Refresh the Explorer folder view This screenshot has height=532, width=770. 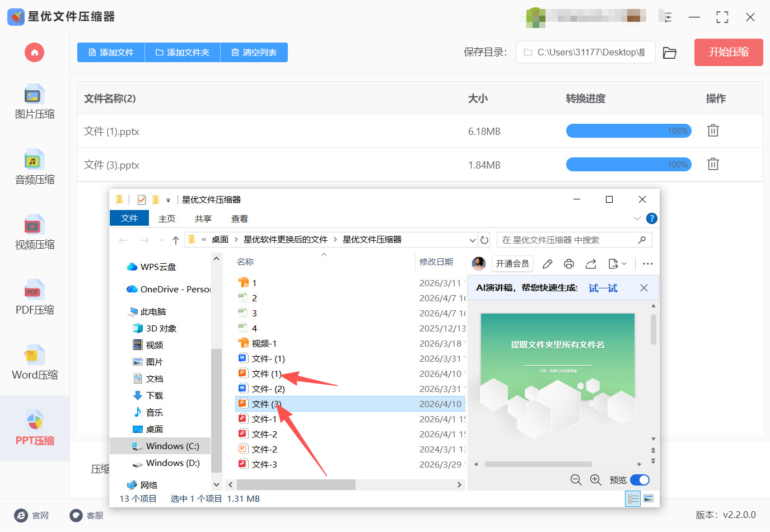484,240
